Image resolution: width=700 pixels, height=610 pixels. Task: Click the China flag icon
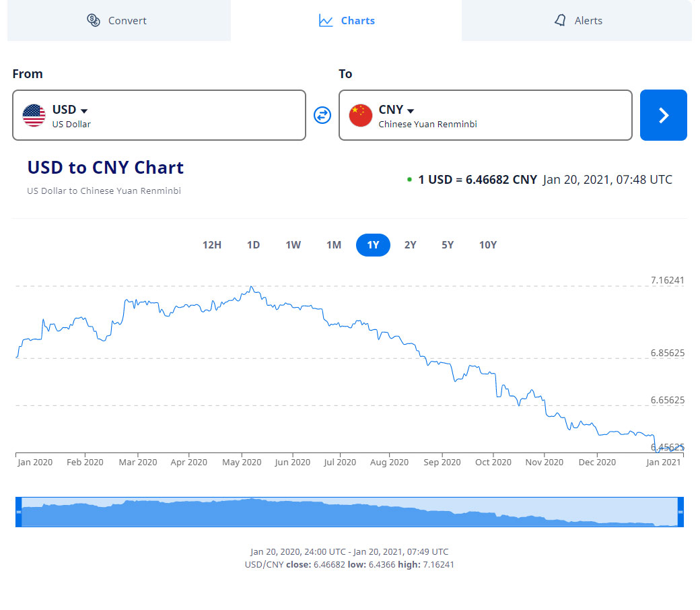click(361, 115)
